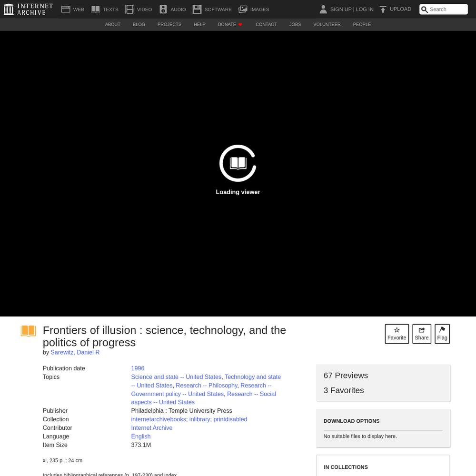Click the 3 Favorites text

click(x=344, y=390)
